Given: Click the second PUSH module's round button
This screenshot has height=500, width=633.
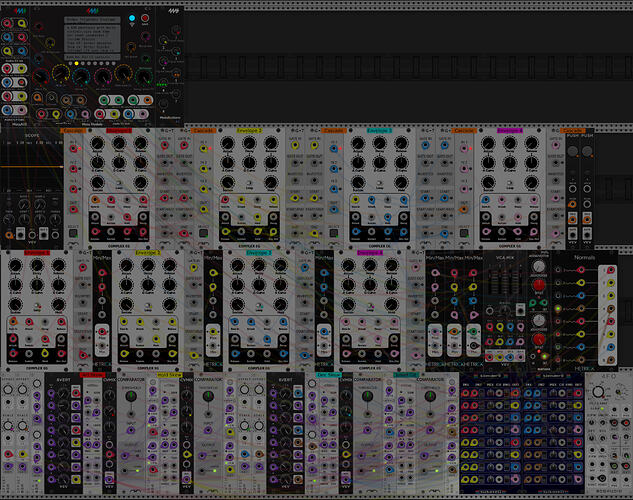Looking at the screenshot, I should pos(587,151).
